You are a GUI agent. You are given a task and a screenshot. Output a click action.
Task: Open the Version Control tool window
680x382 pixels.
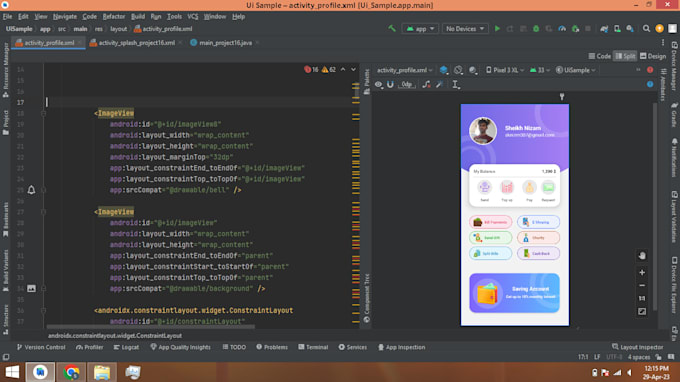(41, 347)
